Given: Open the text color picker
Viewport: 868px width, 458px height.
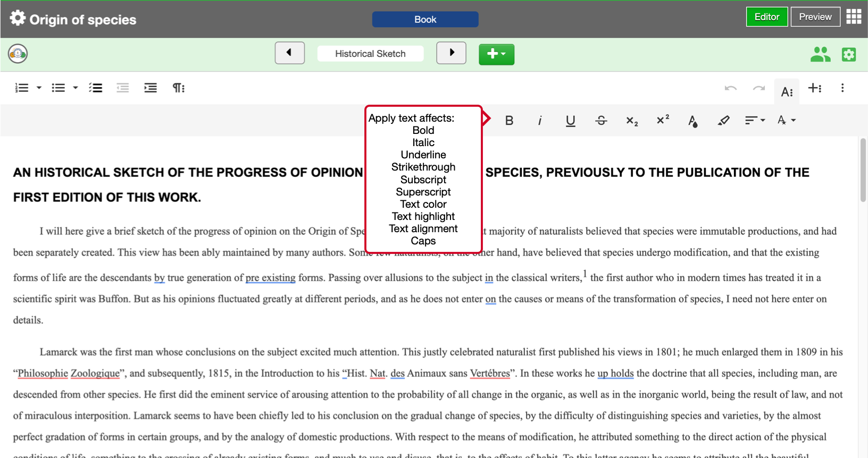Looking at the screenshot, I should point(692,121).
